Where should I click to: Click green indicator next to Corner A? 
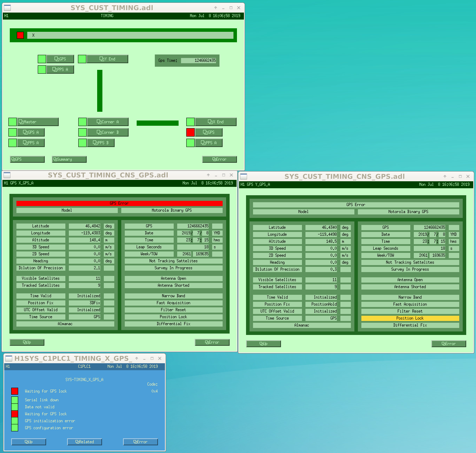82,122
